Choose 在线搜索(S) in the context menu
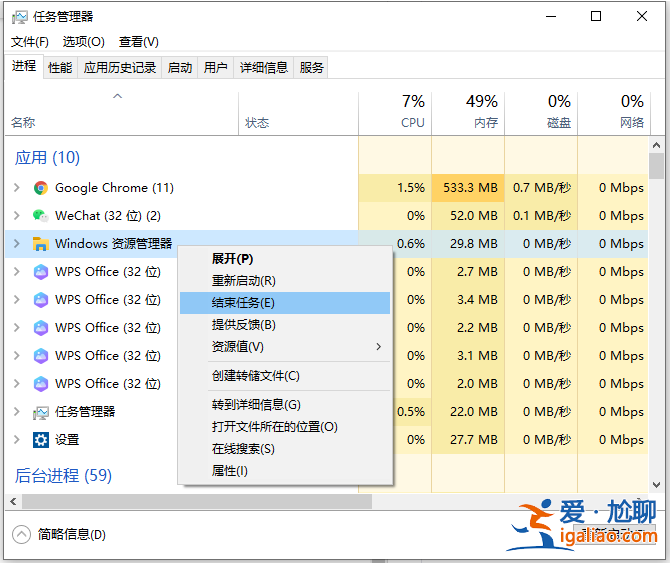The height and width of the screenshot is (563, 670). coord(285,449)
